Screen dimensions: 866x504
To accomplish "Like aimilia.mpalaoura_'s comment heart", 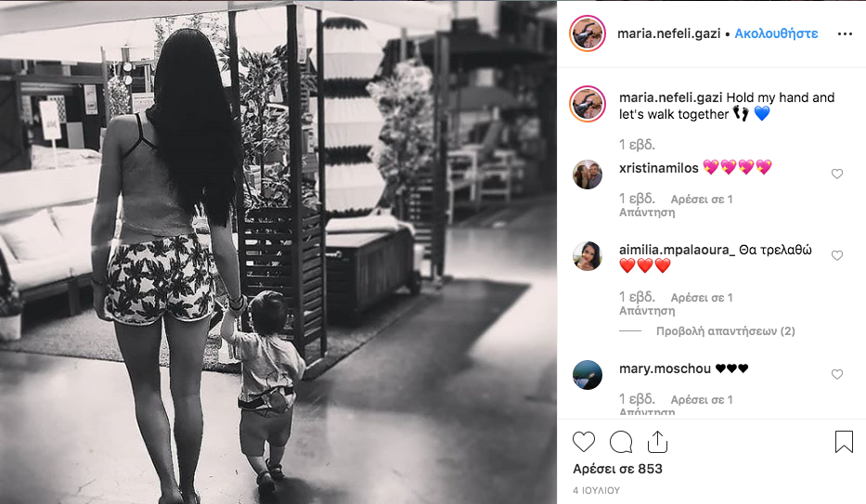I will [x=836, y=255].
